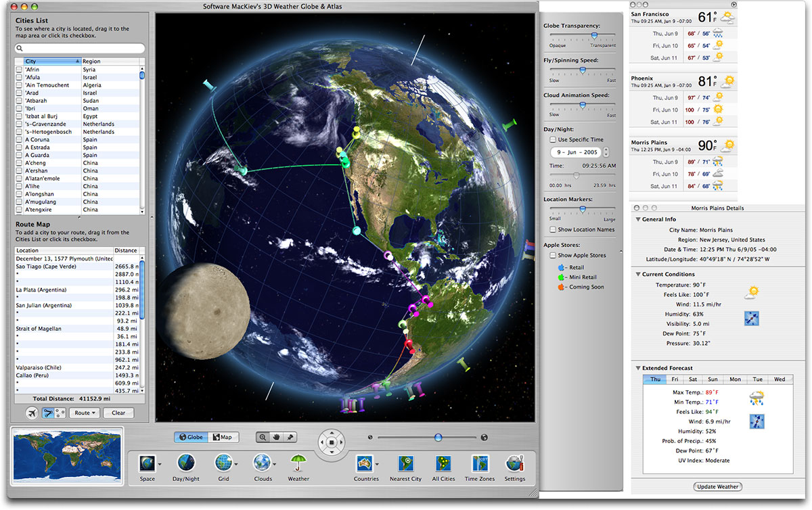Select the unconnected points route mode icon

click(60, 413)
